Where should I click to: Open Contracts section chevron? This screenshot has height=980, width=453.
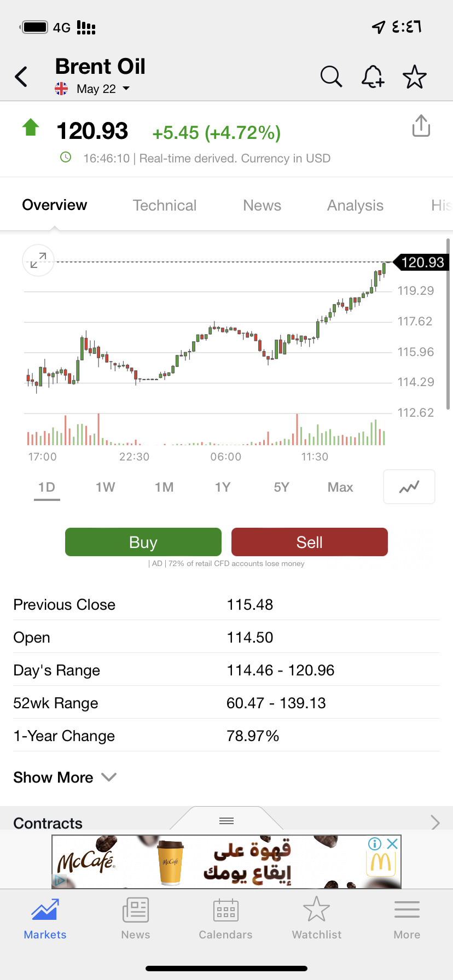pyautogui.click(x=435, y=822)
